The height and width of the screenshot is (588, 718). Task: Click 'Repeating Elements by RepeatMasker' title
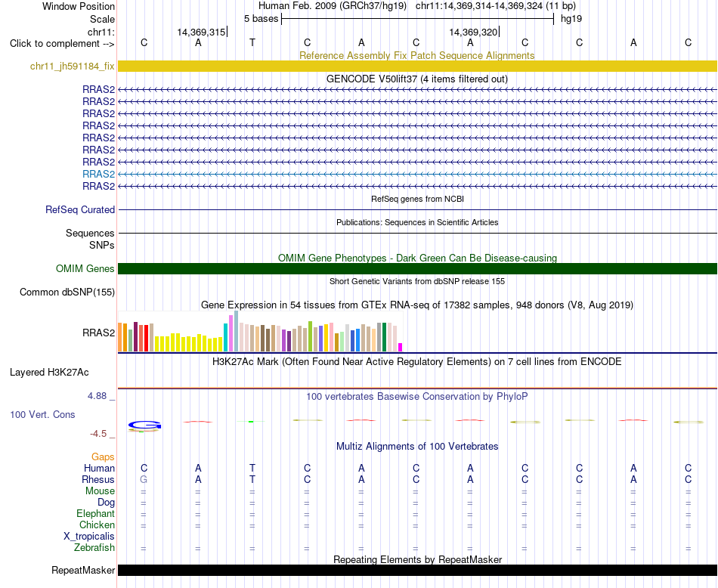[x=418, y=559]
